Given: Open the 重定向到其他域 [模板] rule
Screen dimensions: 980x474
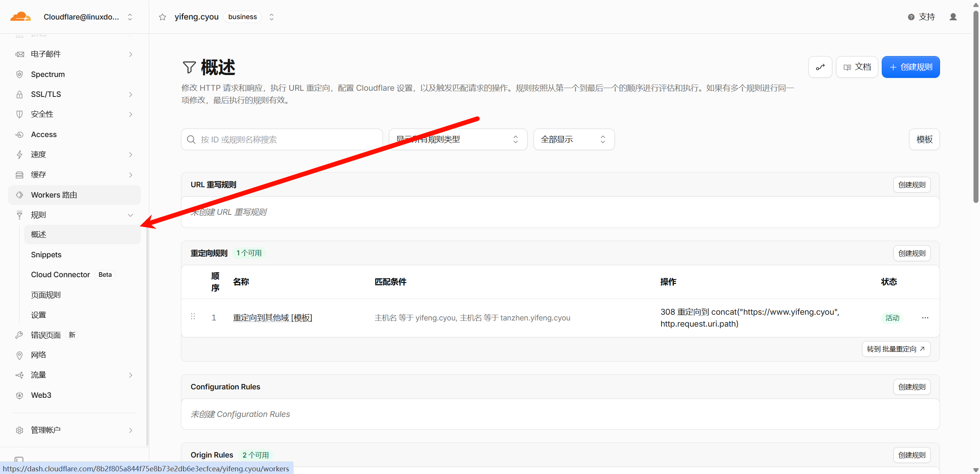Looking at the screenshot, I should [273, 318].
